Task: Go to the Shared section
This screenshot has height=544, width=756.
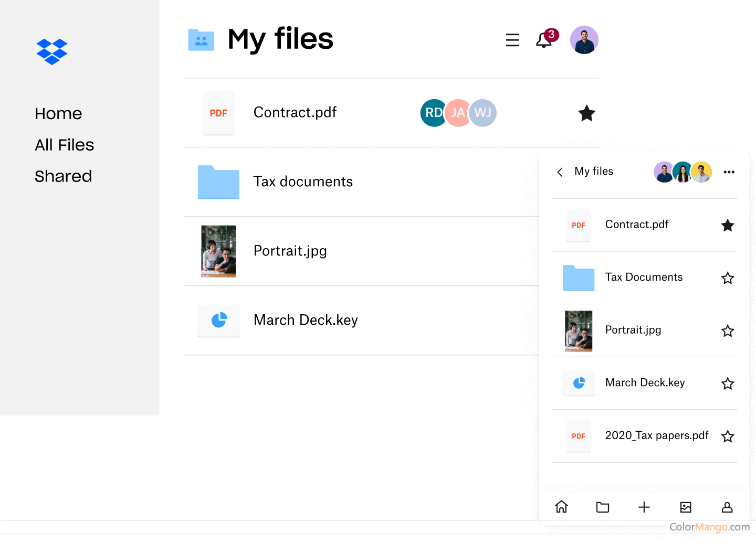Action: 63,176
